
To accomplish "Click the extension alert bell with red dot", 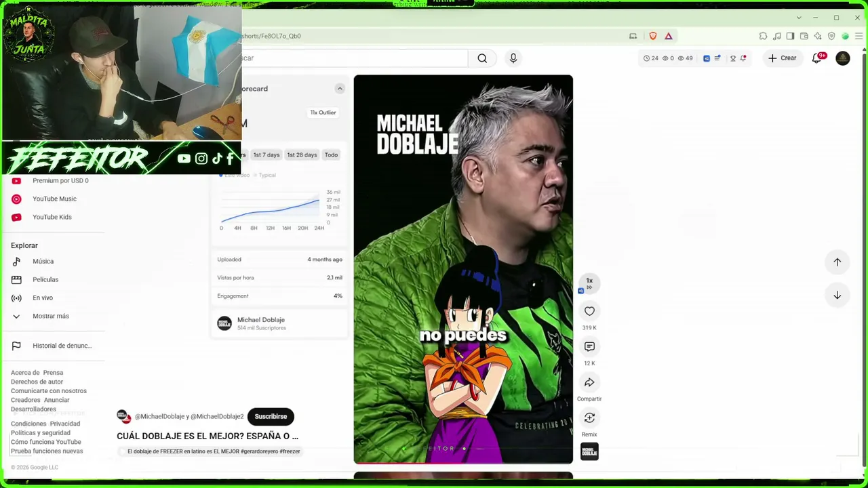I will pyautogui.click(x=743, y=58).
